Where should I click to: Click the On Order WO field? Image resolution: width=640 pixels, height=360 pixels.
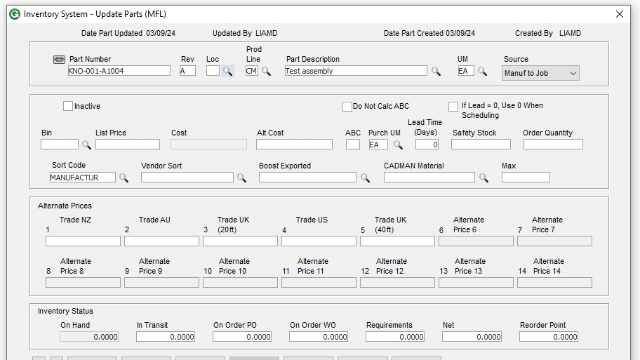[318, 337]
